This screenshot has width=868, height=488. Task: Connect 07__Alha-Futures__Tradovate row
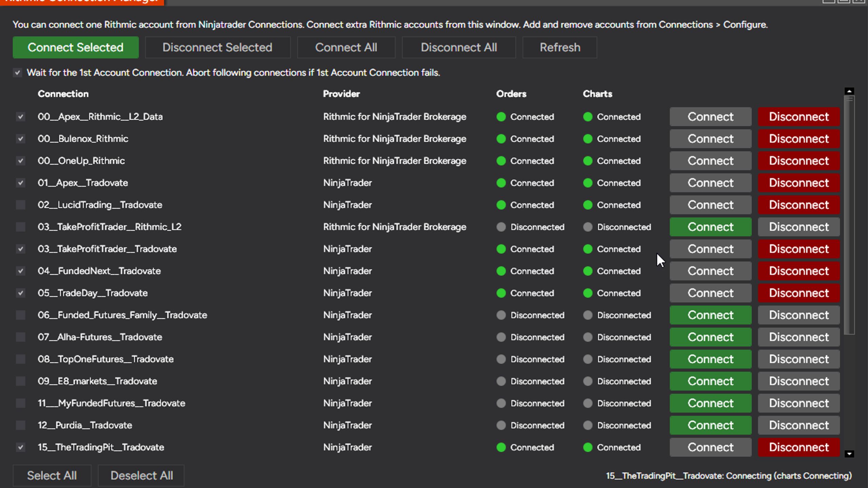(710, 337)
